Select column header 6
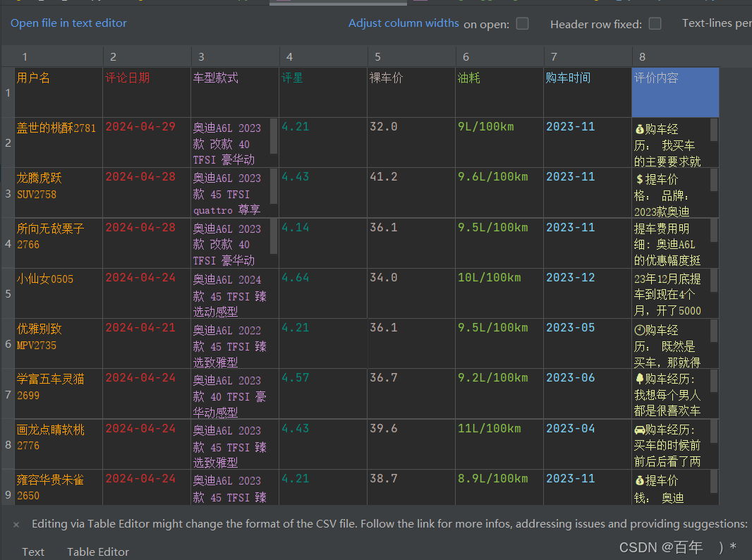The width and height of the screenshot is (752, 560). point(500,56)
